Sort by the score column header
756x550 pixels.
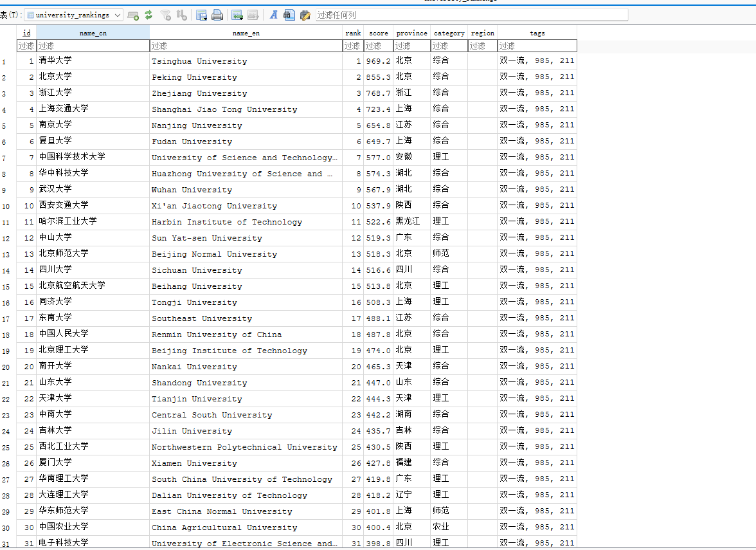click(x=379, y=33)
